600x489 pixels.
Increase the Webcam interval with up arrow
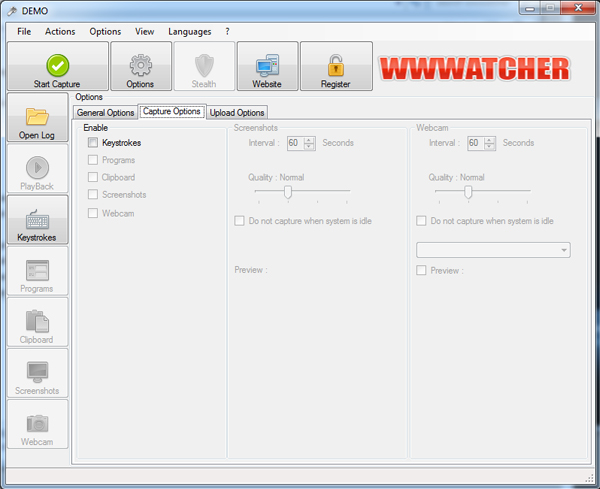tap(489, 140)
